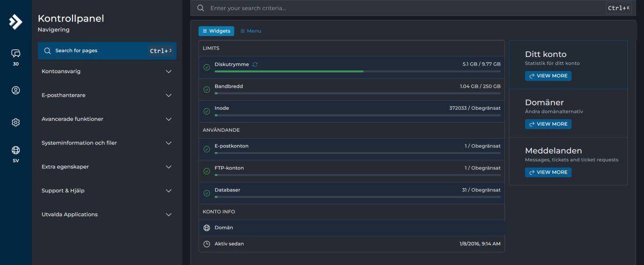Click the Bandbredd usage progress bar

[x=357, y=93]
